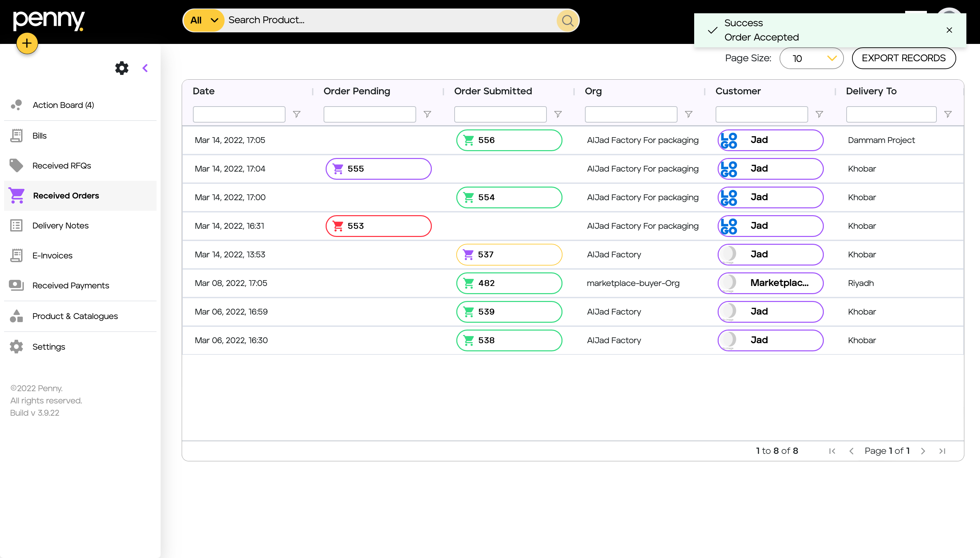Click E-Invoices document icon

[16, 256]
